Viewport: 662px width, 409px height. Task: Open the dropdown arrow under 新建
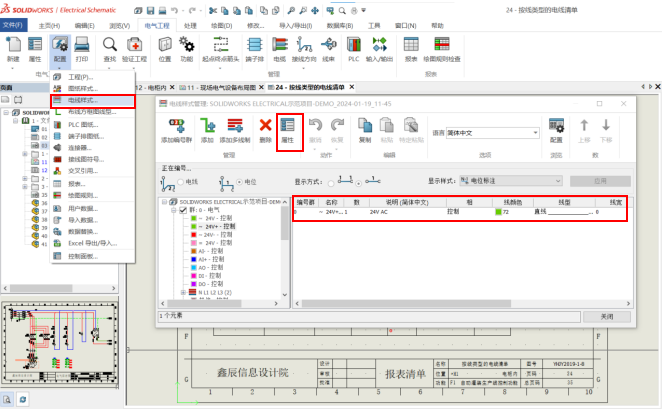pos(13,68)
